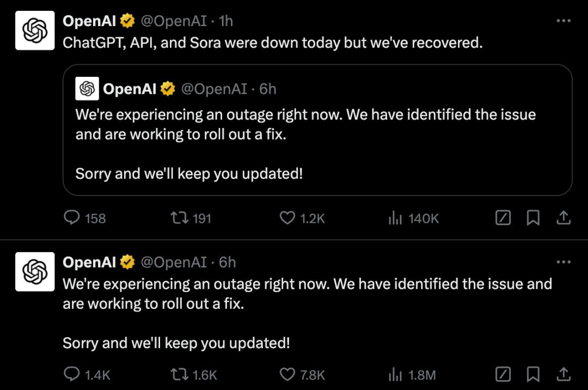This screenshot has width=588, height=390.
Task: Bookmark the ChatGPT recovery tweet
Action: point(533,218)
